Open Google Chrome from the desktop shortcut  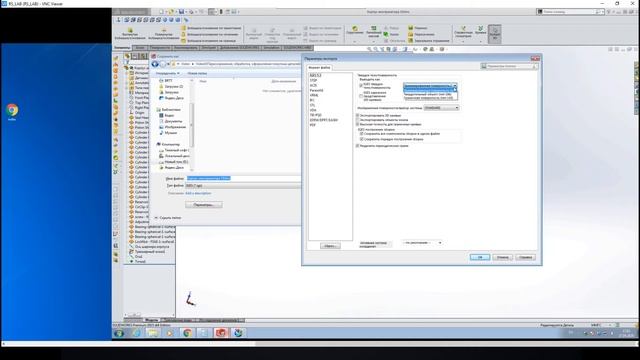(x=12, y=111)
